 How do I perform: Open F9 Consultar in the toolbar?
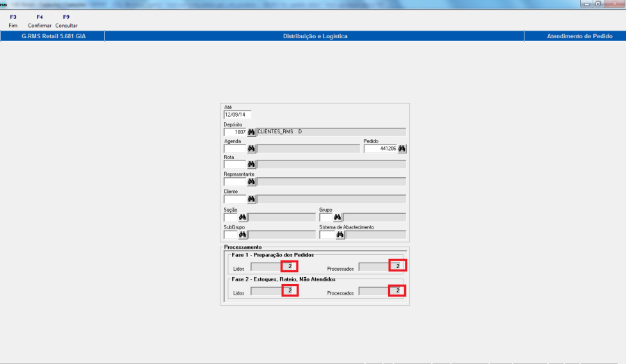pyautogui.click(x=66, y=21)
